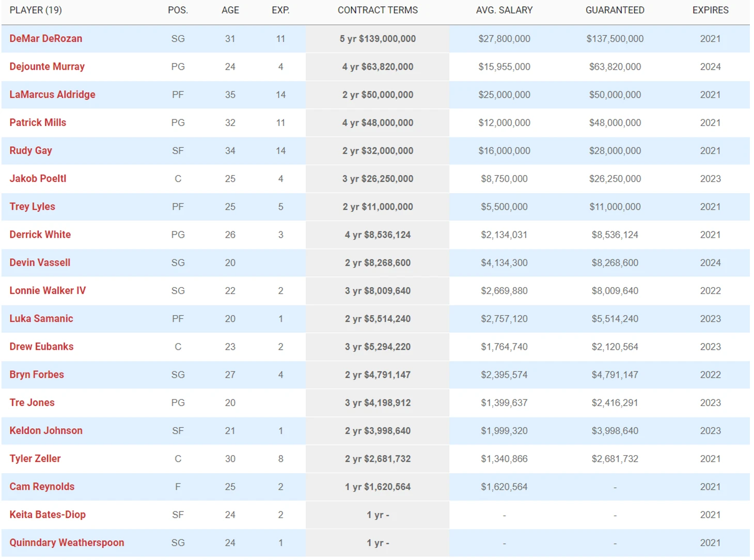Select the '2 yr $4,791,147' contract cell

[x=378, y=375]
